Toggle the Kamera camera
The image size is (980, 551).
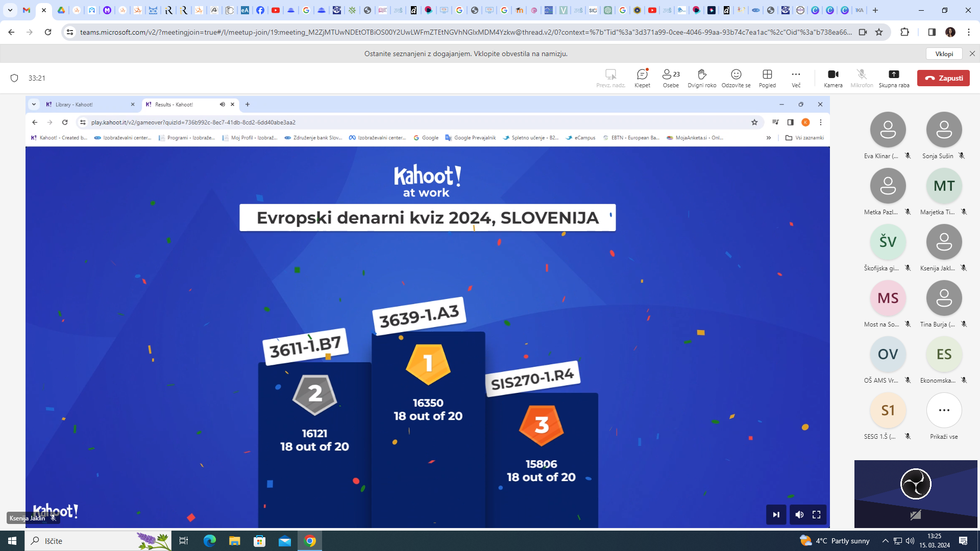pyautogui.click(x=833, y=78)
